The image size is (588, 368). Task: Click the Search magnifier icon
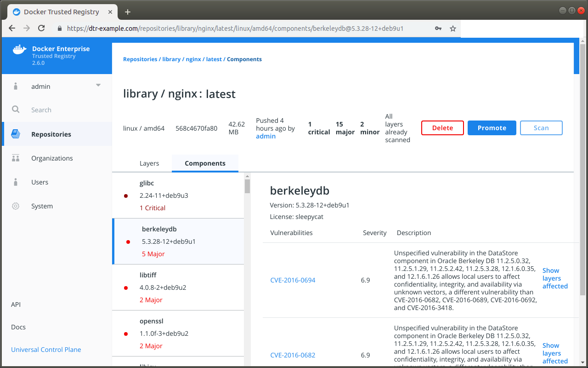tap(16, 110)
